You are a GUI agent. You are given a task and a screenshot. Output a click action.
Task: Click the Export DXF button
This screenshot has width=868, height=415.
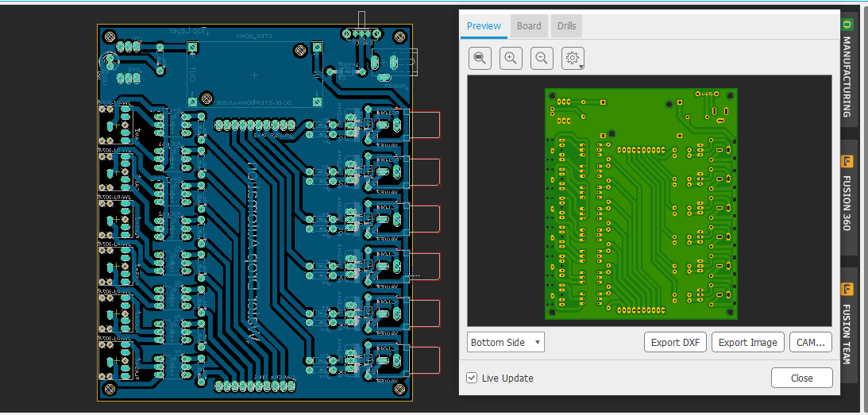coord(675,342)
